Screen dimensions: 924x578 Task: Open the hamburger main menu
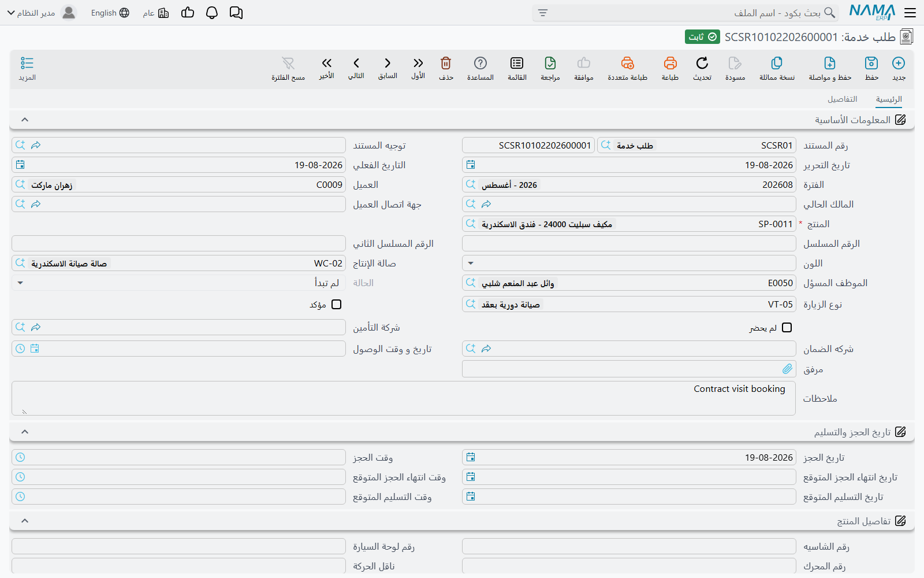910,13
